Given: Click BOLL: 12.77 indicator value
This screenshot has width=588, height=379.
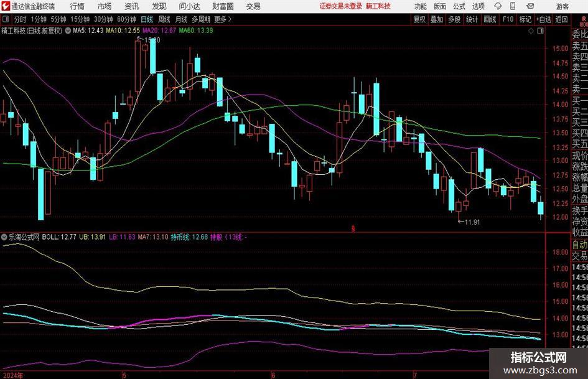Looking at the screenshot, I should tap(59, 237).
